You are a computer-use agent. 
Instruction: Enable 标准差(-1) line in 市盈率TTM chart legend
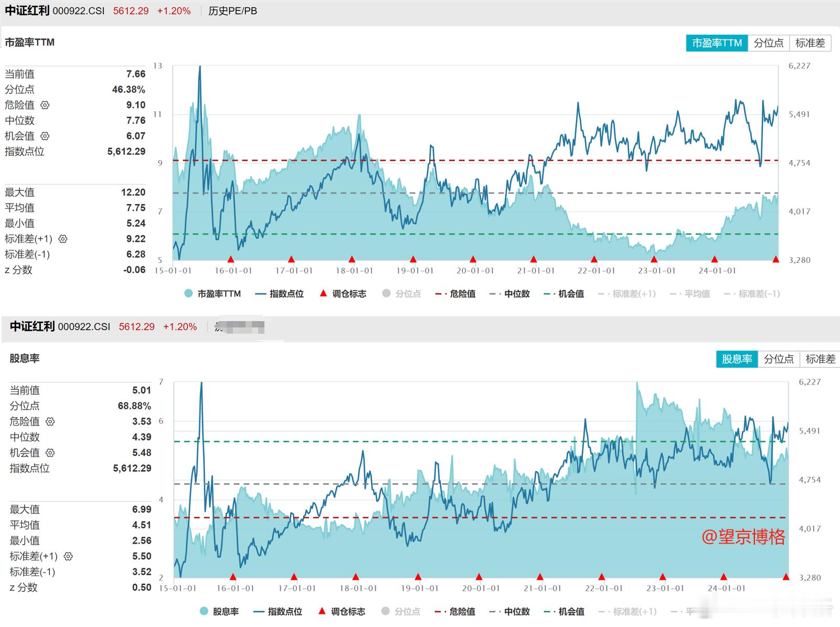click(x=752, y=294)
